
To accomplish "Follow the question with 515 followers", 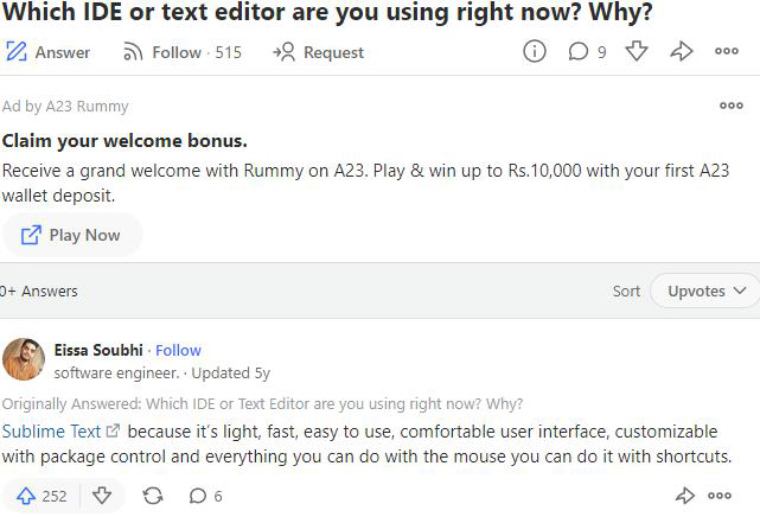I will tap(182, 52).
